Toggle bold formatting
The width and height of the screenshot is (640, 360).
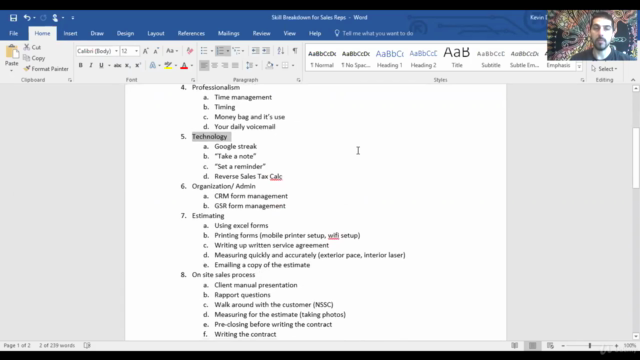[x=80, y=65]
